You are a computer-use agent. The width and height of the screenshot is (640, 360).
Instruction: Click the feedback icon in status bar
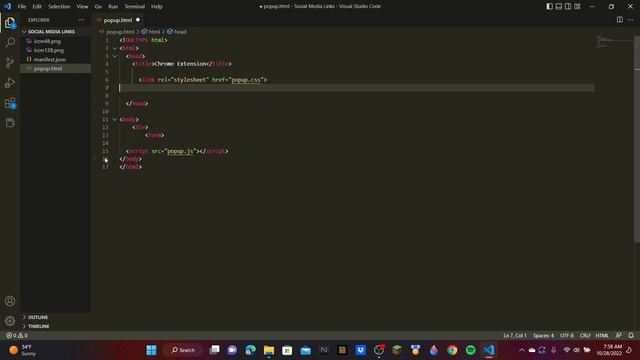click(618, 335)
